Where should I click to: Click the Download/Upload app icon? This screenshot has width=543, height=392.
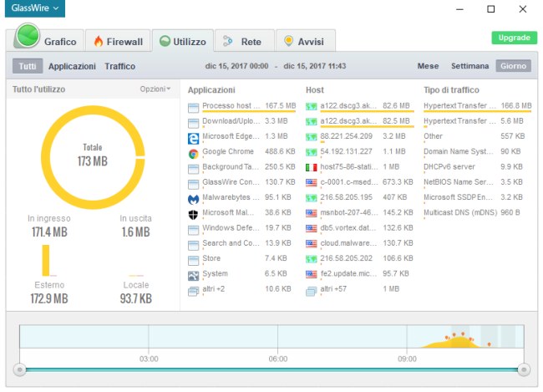click(193, 123)
